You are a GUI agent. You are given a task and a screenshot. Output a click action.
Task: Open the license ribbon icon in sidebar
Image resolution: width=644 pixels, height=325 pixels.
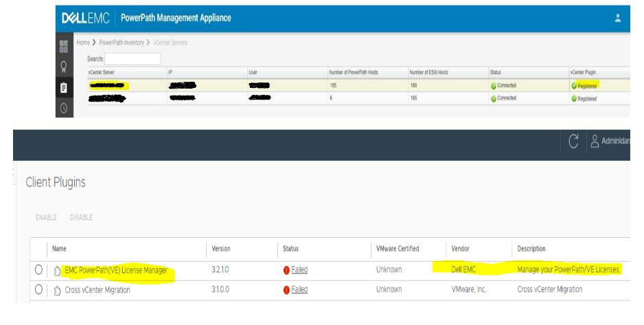tap(64, 67)
